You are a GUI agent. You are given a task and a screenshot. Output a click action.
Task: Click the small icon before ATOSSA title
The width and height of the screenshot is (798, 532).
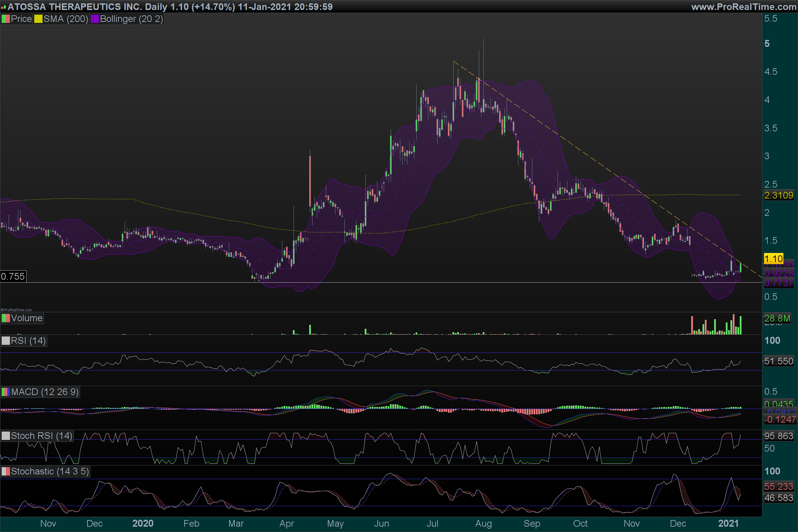point(3,7)
